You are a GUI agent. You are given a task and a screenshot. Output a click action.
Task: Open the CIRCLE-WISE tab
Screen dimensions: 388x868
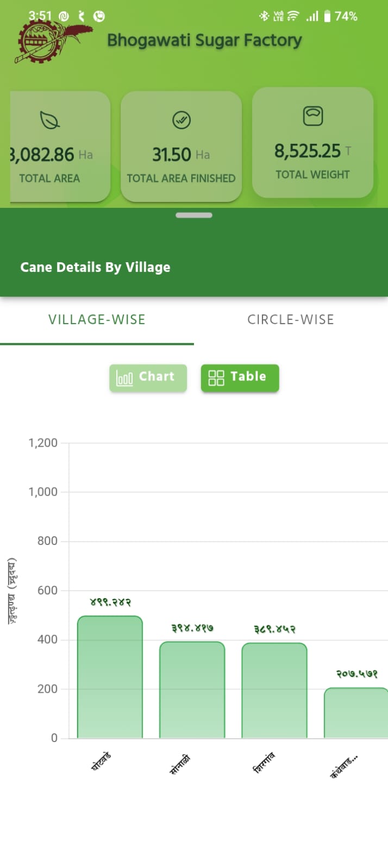coord(291,320)
